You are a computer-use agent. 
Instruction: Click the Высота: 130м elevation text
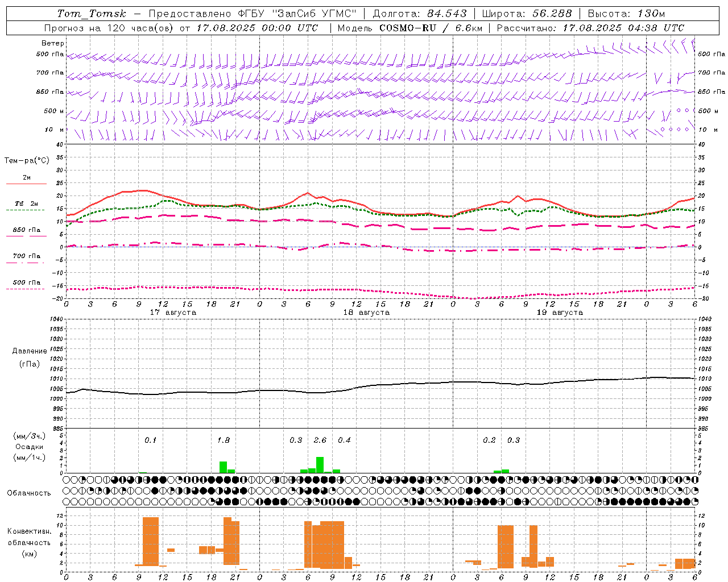(626, 14)
